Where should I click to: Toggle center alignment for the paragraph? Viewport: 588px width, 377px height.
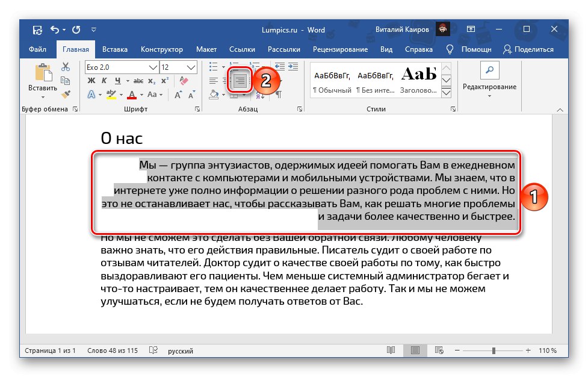(226, 81)
